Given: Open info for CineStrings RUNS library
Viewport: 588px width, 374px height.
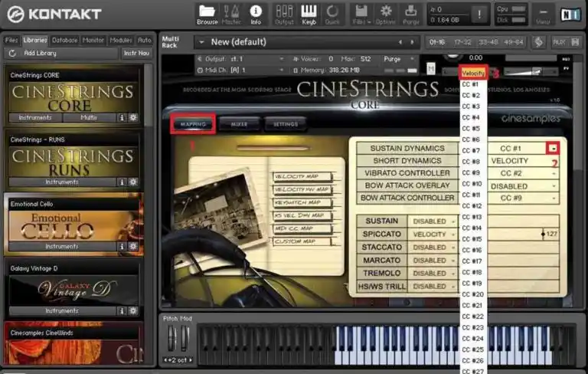Looking at the screenshot, I should (x=122, y=182).
